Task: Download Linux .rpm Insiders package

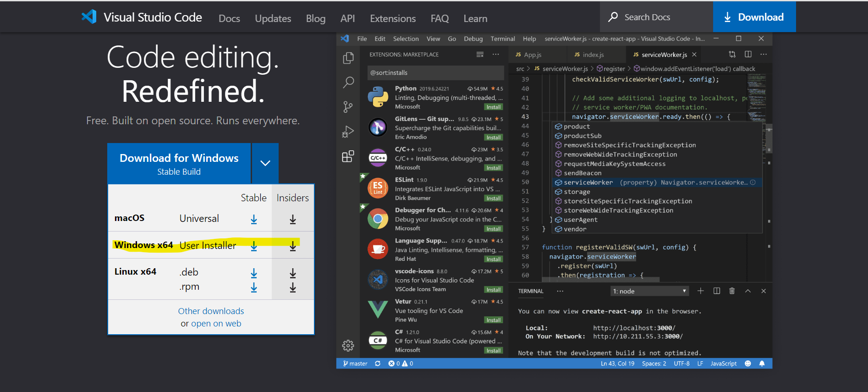Action: click(293, 287)
